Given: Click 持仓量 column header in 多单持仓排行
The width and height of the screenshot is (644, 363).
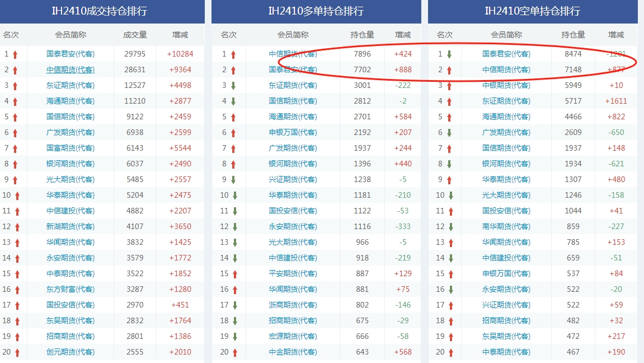Looking at the screenshot, I should (362, 35).
